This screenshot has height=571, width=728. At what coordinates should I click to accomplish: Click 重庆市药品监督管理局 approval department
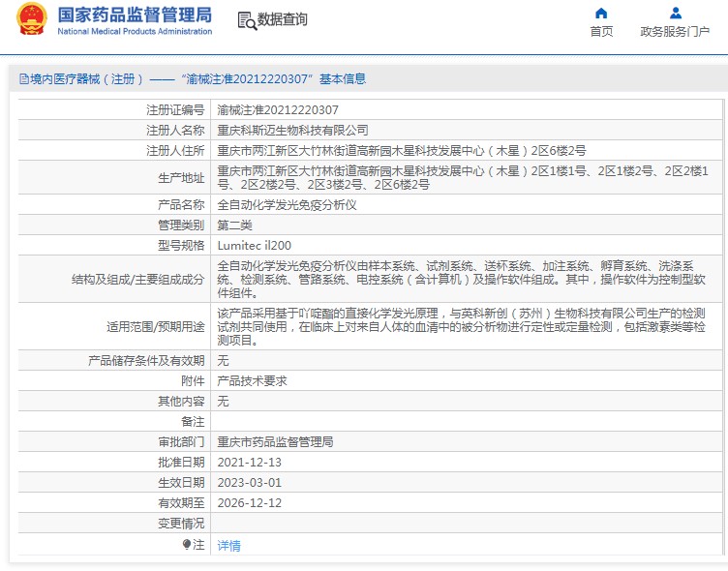(x=275, y=442)
